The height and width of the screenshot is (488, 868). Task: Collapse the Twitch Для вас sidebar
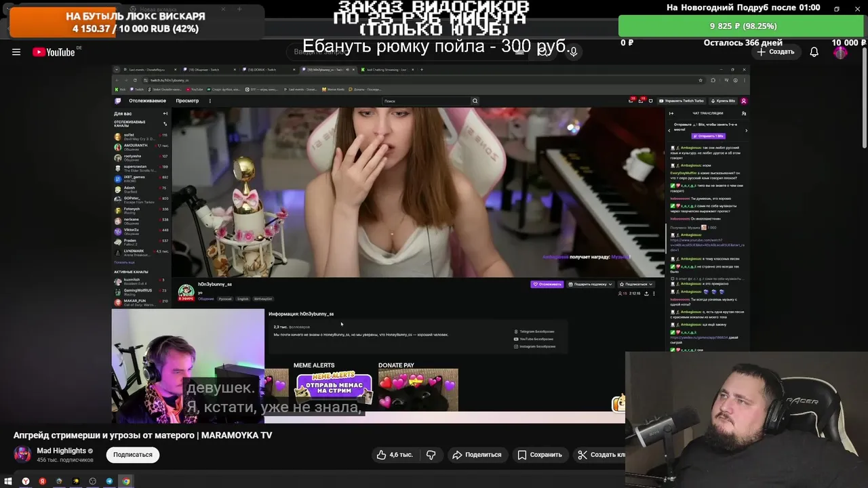pos(165,113)
